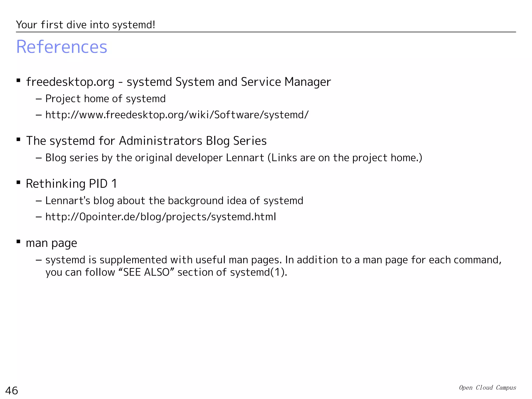
Task: Click the 'Blog series by the original developer Lennart' line
Action: [x=234, y=158]
